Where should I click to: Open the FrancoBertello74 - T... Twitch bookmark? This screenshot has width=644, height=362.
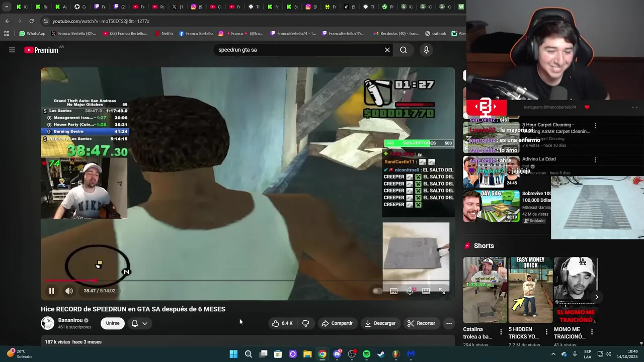[x=293, y=34]
